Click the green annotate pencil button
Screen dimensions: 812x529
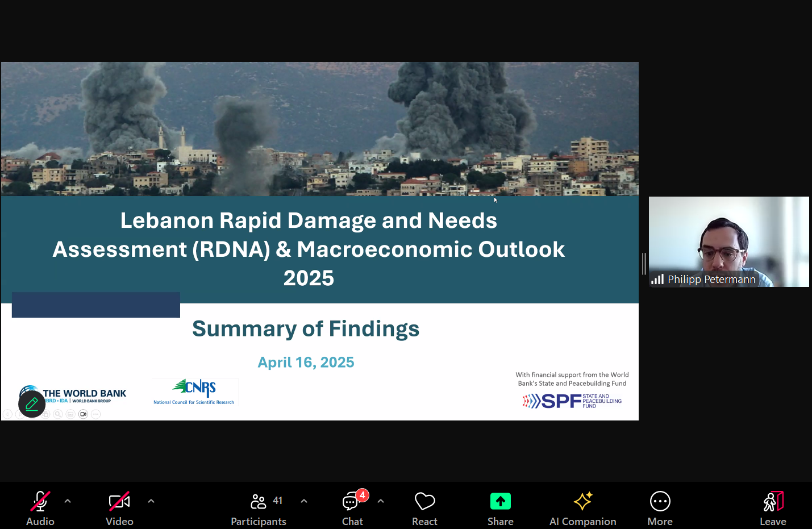(x=32, y=404)
